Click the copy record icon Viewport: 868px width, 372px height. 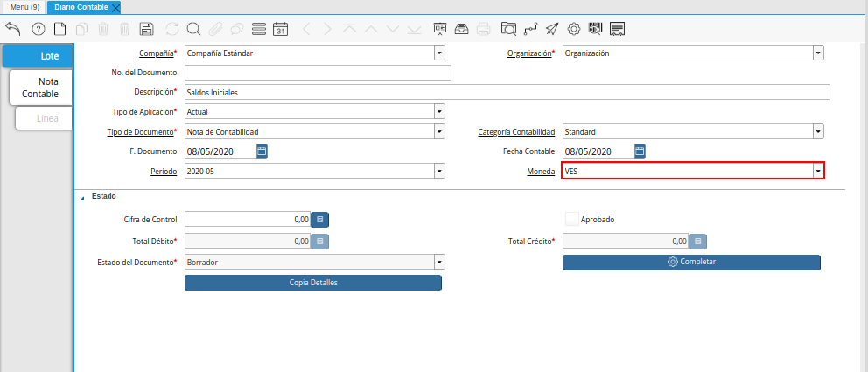[82, 29]
